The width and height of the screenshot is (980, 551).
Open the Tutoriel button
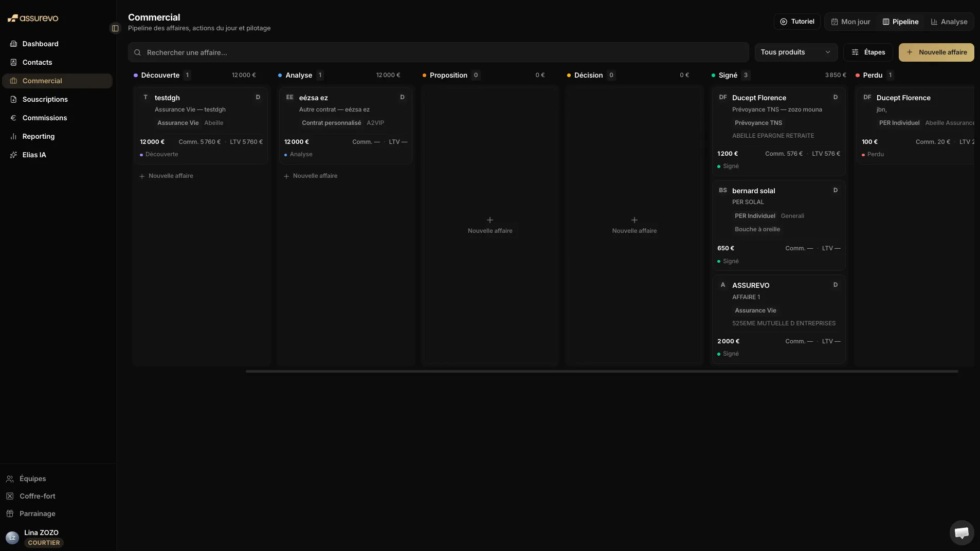click(797, 22)
